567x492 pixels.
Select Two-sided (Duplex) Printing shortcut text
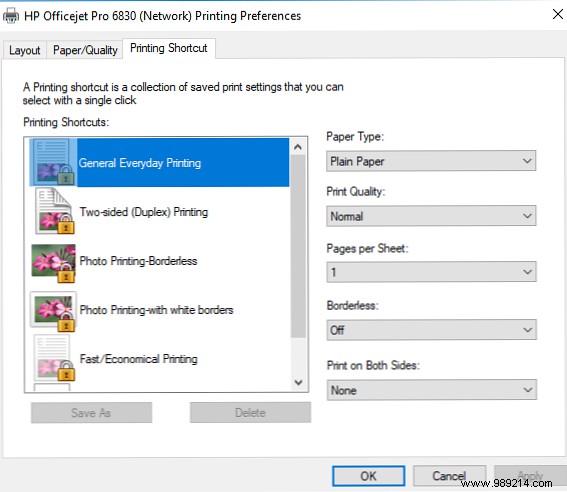point(144,212)
